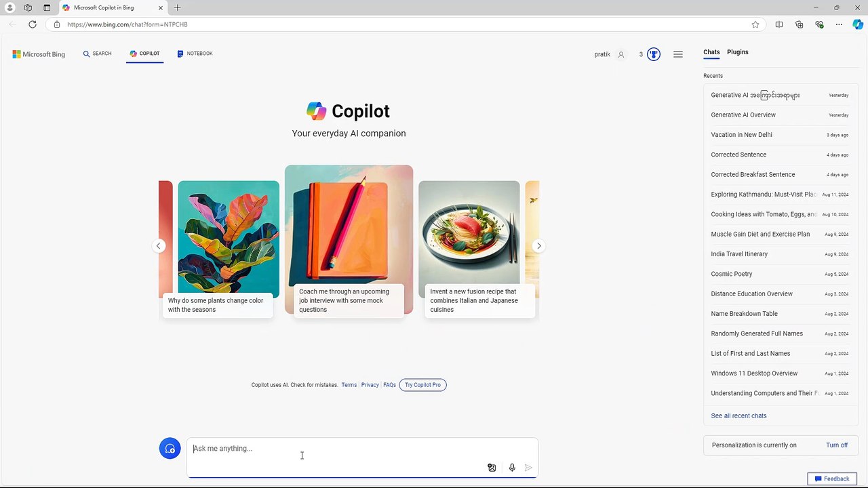The width and height of the screenshot is (868, 488).
Task: Open recent chat Cosmic Poetry
Action: coord(780,274)
